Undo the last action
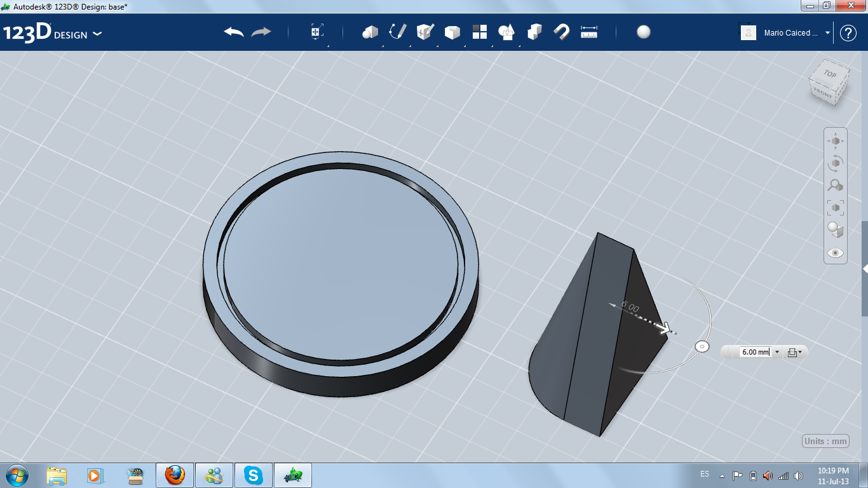 tap(234, 32)
